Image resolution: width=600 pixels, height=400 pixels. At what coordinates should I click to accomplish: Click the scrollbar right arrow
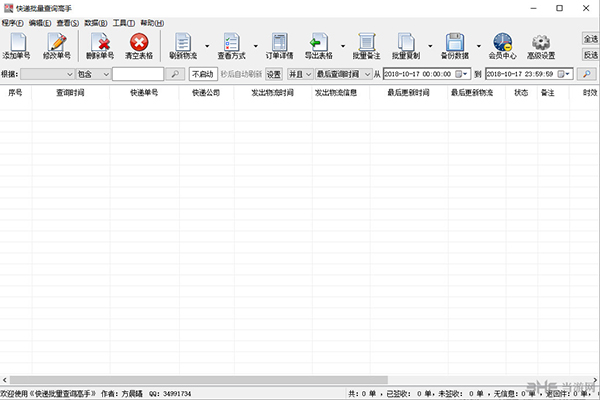click(x=595, y=380)
